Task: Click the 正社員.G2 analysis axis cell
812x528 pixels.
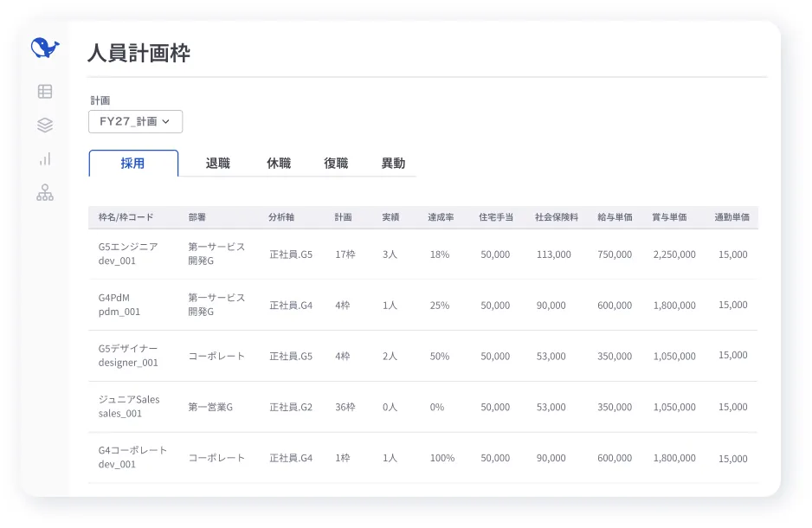Action: [x=291, y=408]
